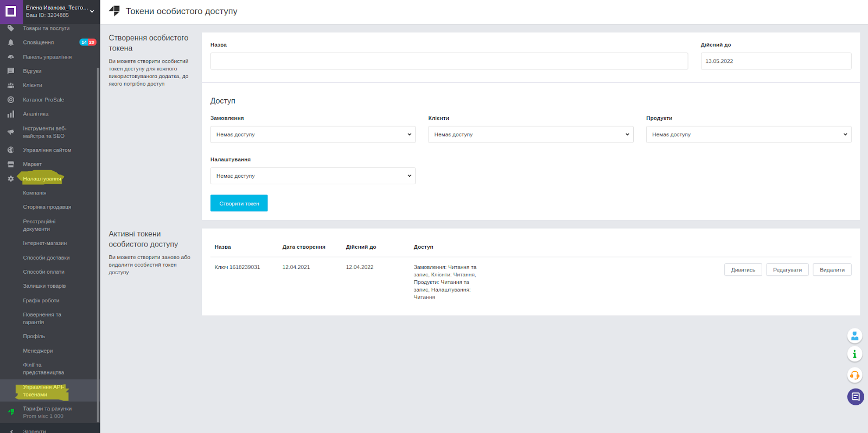Open the Відгуки section

tap(32, 71)
